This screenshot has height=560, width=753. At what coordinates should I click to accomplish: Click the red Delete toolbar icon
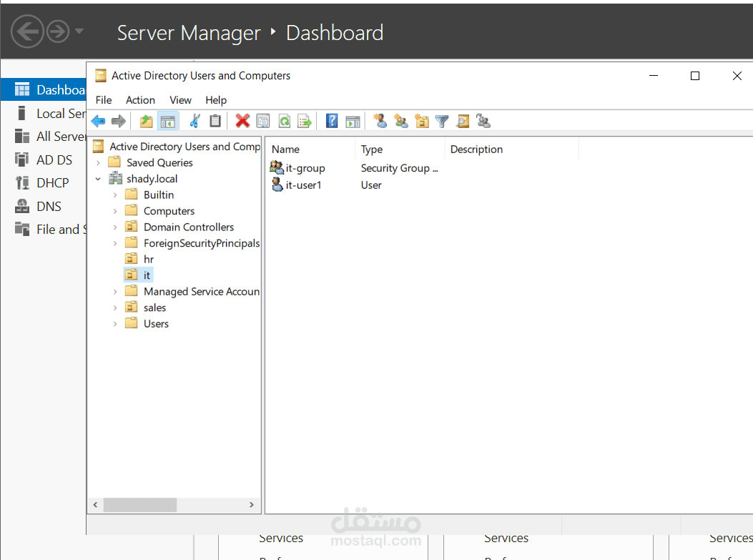coord(242,122)
